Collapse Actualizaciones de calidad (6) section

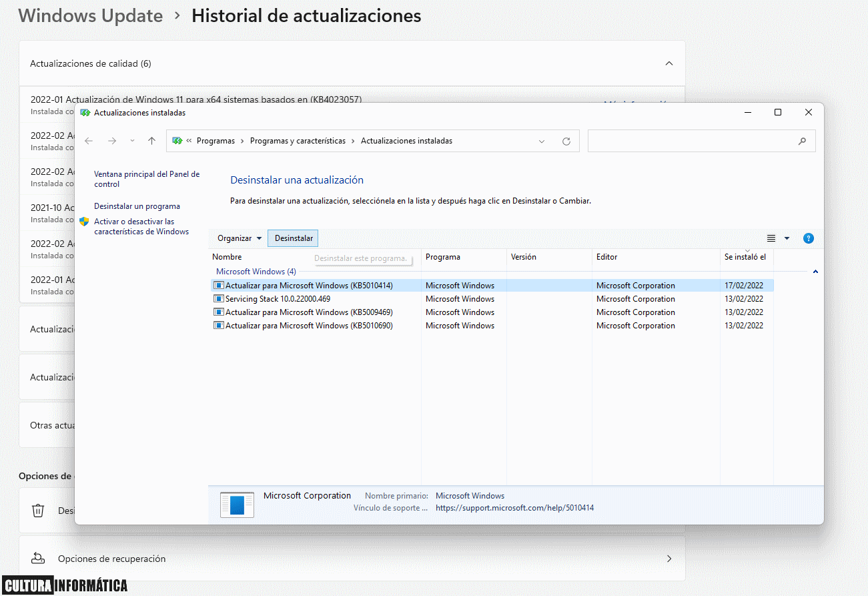click(x=669, y=63)
